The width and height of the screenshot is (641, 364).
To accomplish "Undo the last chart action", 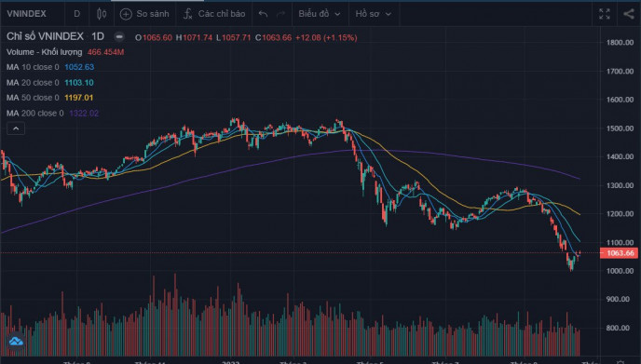I will 264,14.
